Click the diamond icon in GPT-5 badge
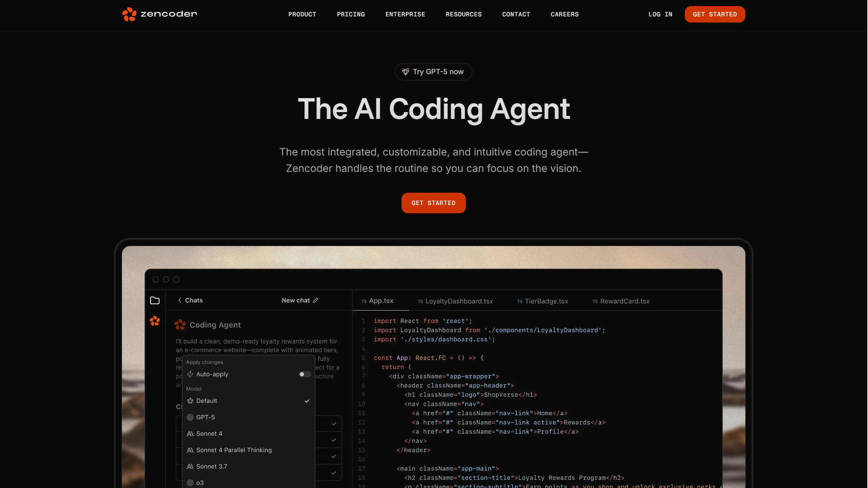The height and width of the screenshot is (488, 868). 405,72
